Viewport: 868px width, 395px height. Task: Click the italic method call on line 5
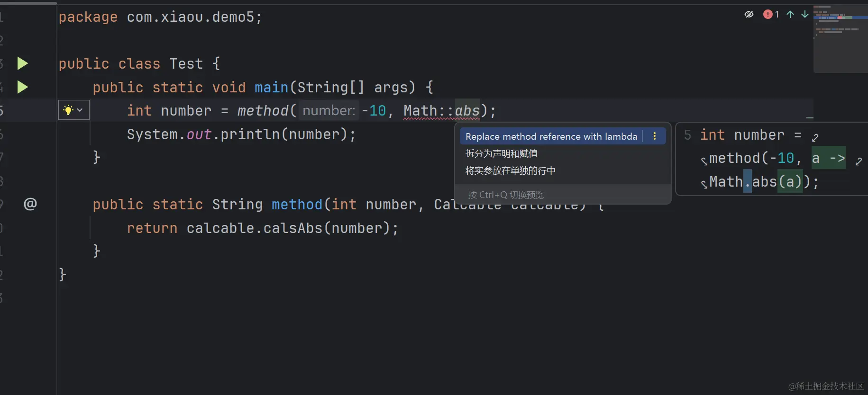click(x=263, y=111)
